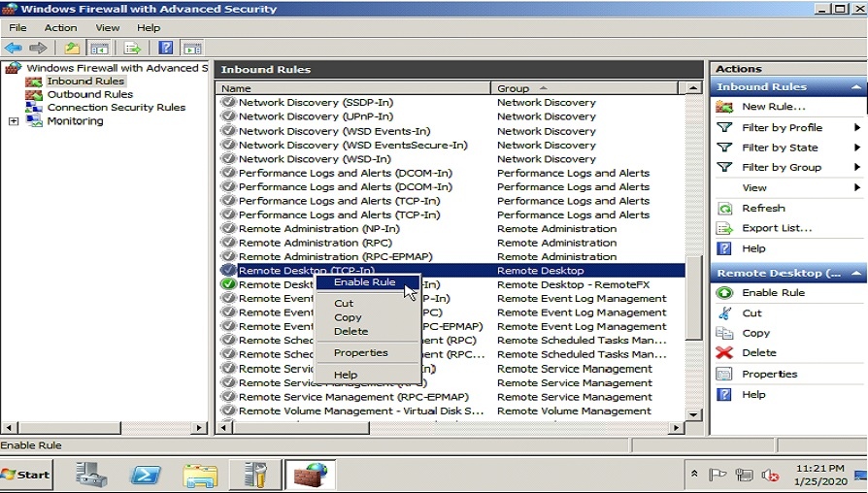This screenshot has height=493, width=868.
Task: Sort by the Group column header
Action: click(x=584, y=88)
